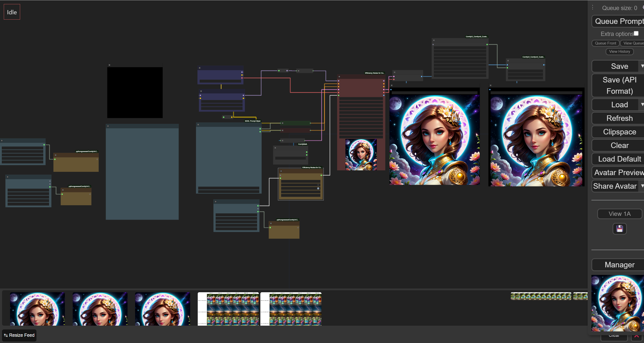Click the Resize Feed button
Viewport: 644px width, 343px height.
[x=19, y=335]
